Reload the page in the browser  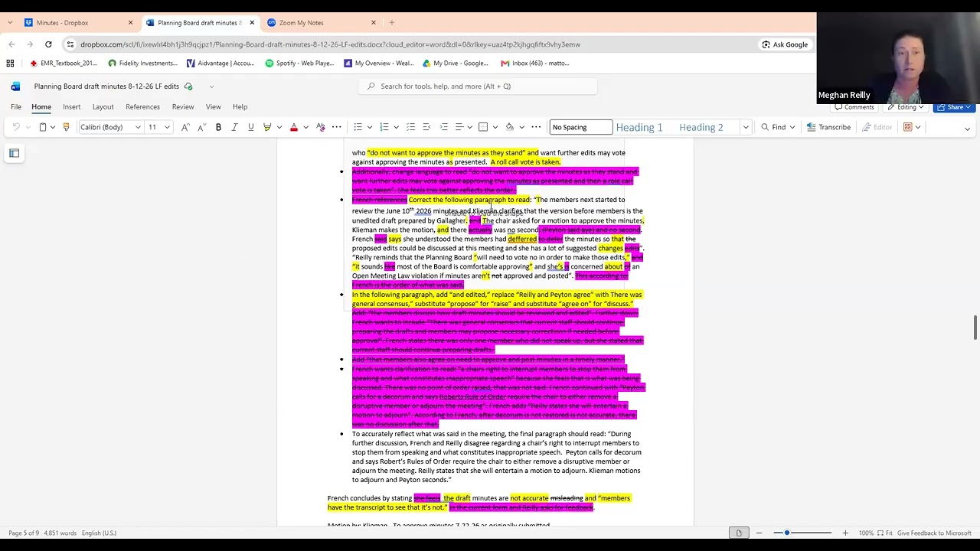coord(48,44)
